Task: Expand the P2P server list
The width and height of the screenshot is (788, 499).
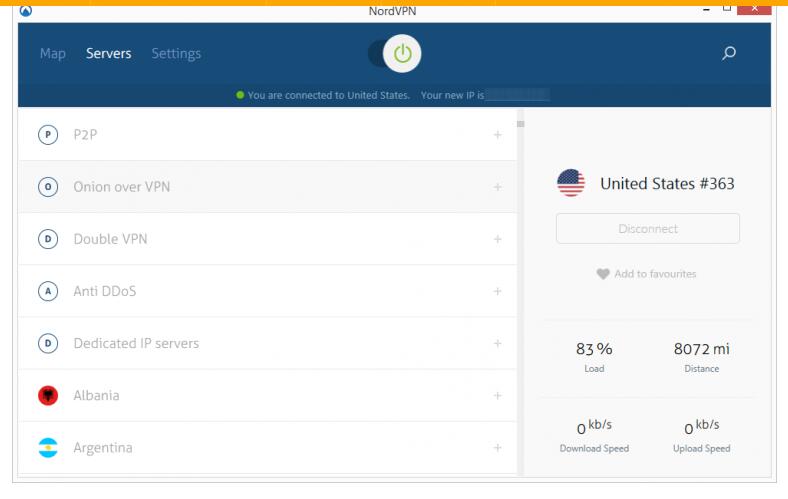Action: [x=498, y=135]
